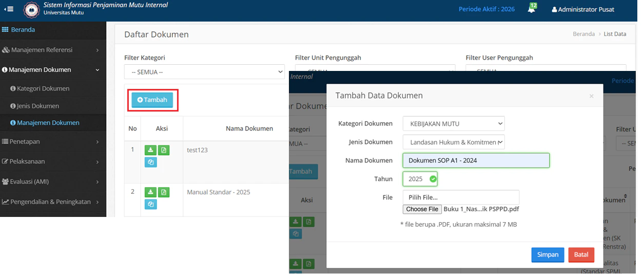Download the Manual Standar - 2025 document
644x274 pixels.
[150, 192]
